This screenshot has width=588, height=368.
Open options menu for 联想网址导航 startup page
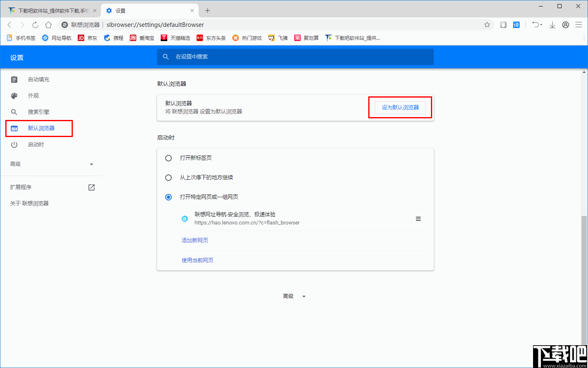[x=418, y=218]
